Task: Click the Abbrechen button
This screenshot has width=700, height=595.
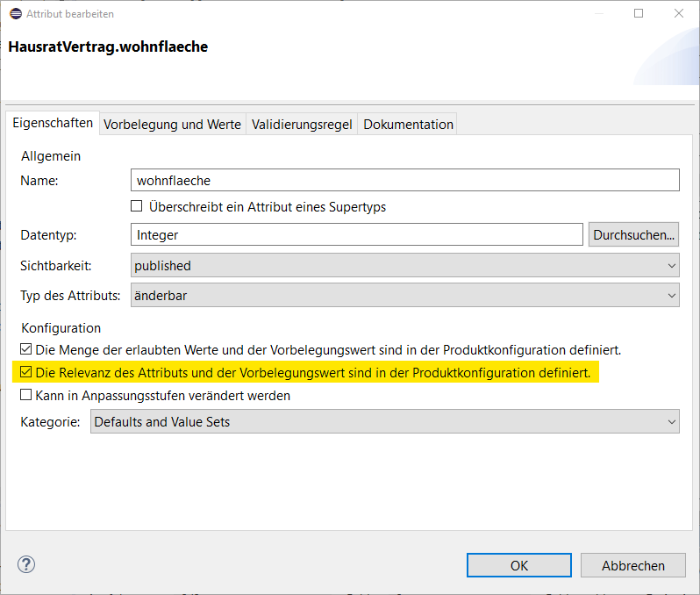Action: [632, 565]
